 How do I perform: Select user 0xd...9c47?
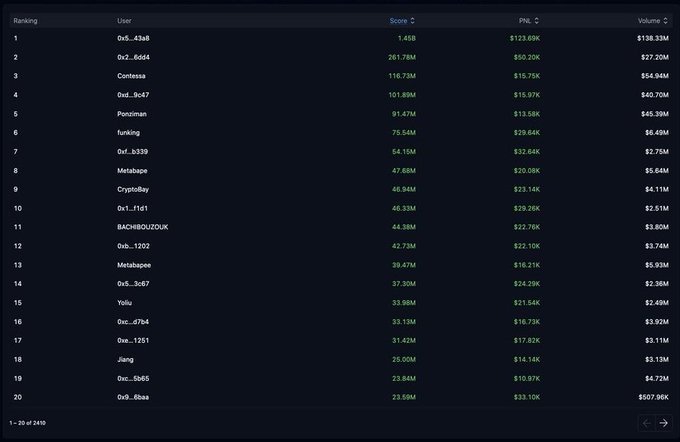pos(133,95)
